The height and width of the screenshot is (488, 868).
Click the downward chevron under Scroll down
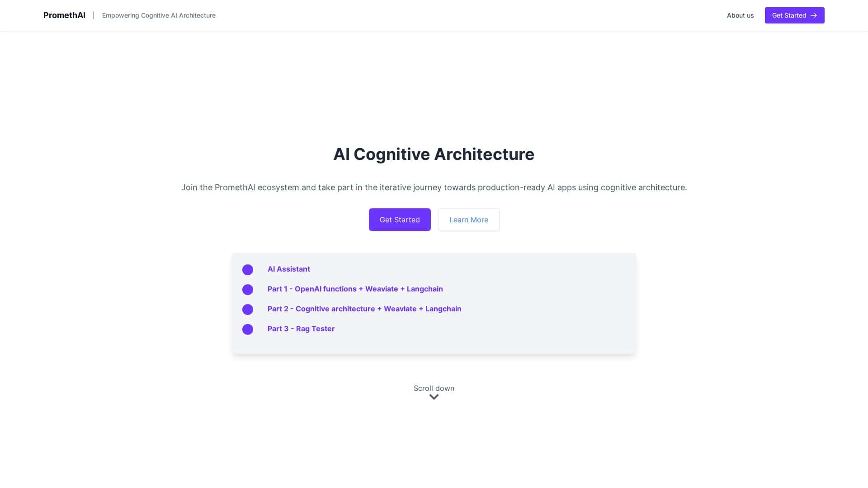point(434,397)
